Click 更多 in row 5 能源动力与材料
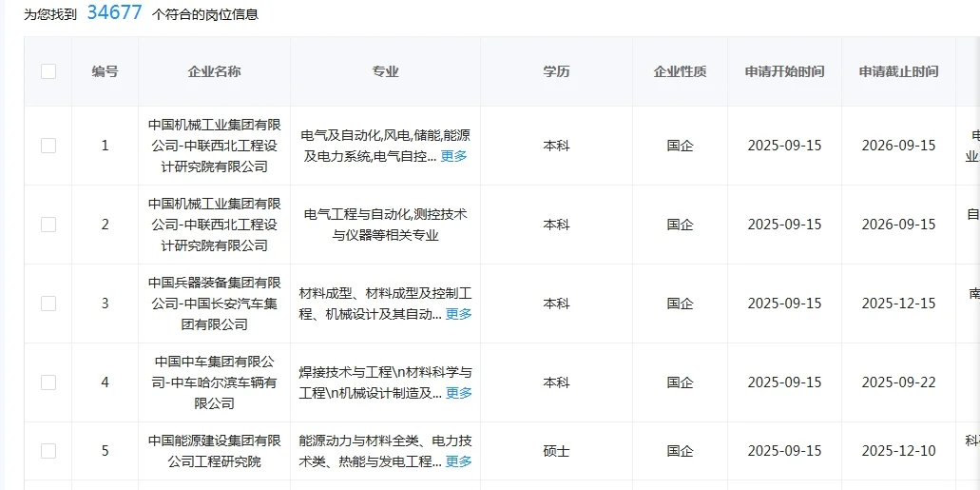The height and width of the screenshot is (490, 980). pyautogui.click(x=458, y=461)
